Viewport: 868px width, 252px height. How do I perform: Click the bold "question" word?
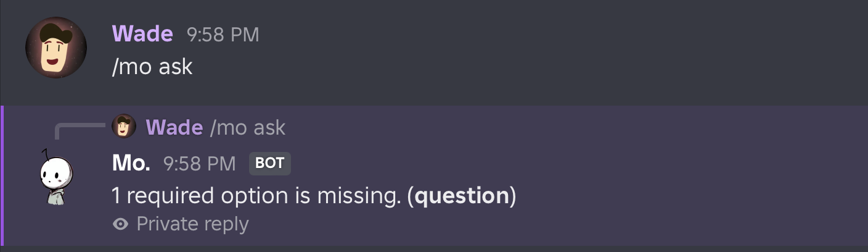pos(461,195)
